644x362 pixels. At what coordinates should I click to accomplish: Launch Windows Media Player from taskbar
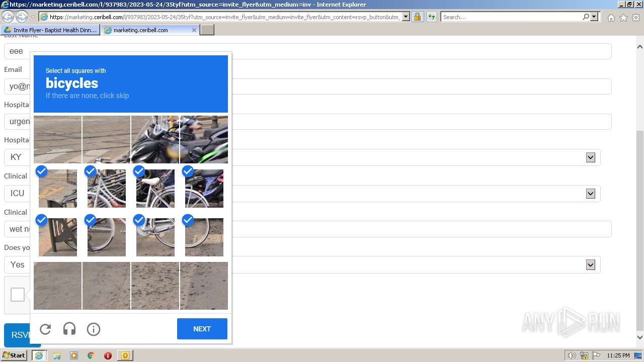[x=74, y=355]
